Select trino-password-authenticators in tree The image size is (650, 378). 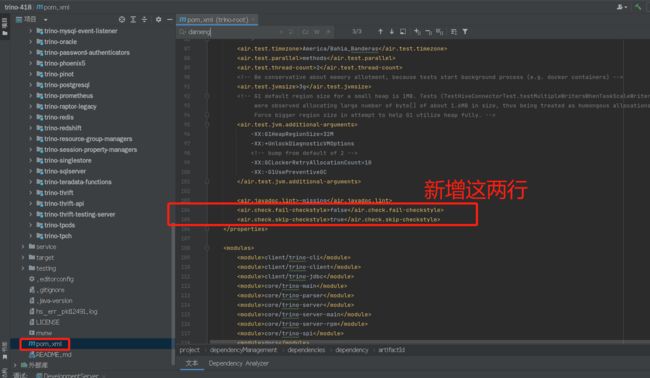(87, 52)
